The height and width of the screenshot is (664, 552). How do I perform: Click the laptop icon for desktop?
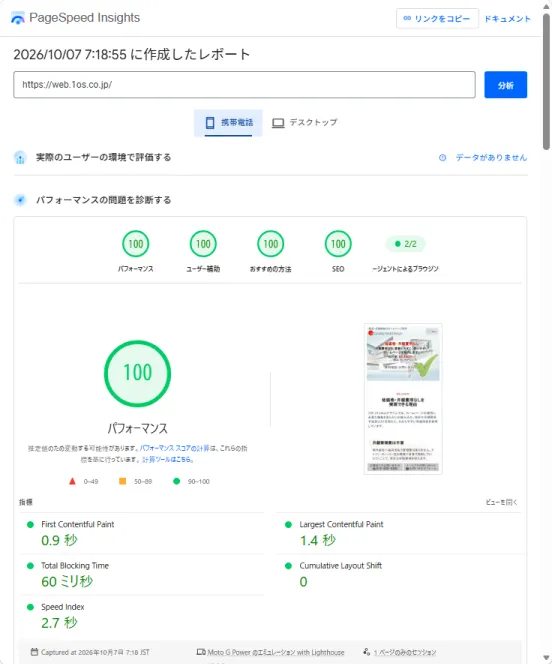tap(278, 123)
